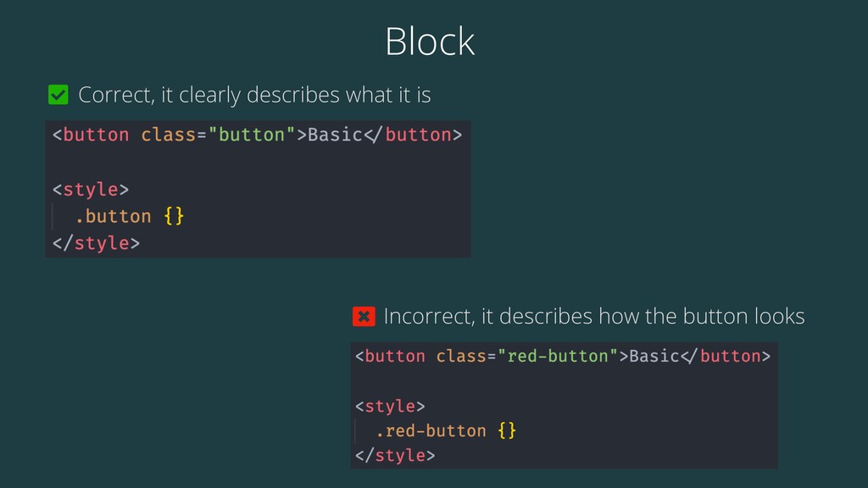Screen dimensions: 868x488
Task: Click the yellow braces after .red-button
Action: point(507,430)
